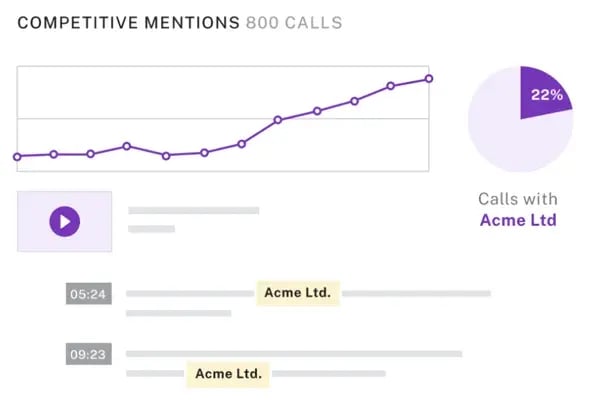Click the short gray line below 05:24 row
The width and height of the screenshot is (600, 402).
pos(179,313)
